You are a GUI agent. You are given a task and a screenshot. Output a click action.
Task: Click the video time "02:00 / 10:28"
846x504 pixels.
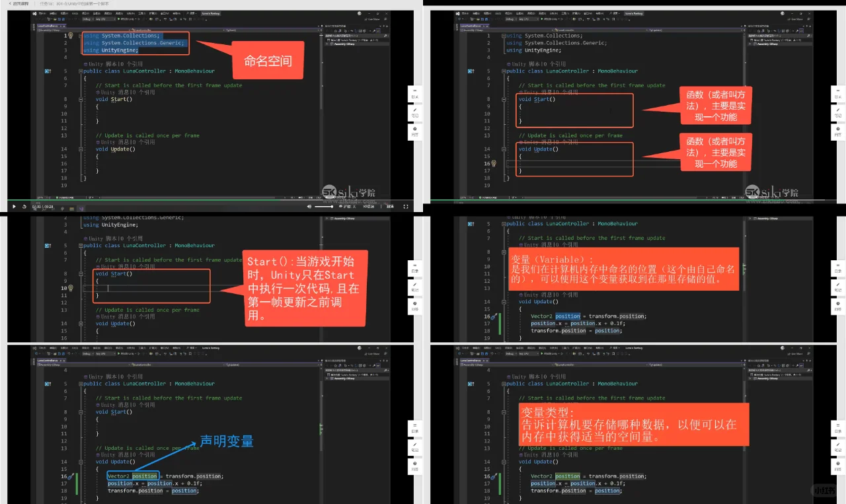[x=42, y=207]
